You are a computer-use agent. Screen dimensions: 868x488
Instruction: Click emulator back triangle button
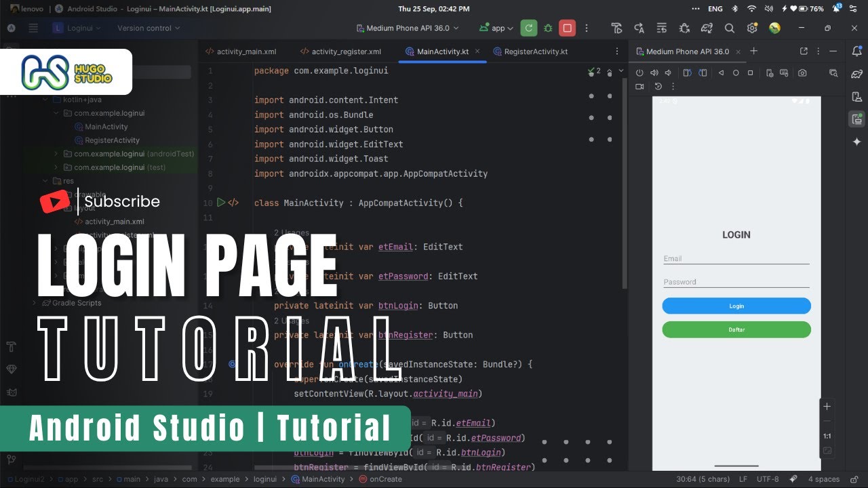tap(721, 73)
